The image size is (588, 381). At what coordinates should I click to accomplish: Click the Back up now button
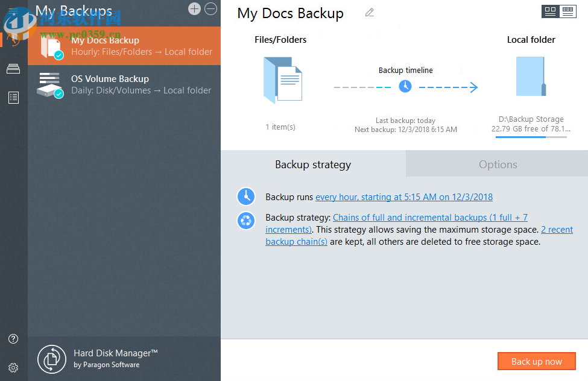click(536, 361)
